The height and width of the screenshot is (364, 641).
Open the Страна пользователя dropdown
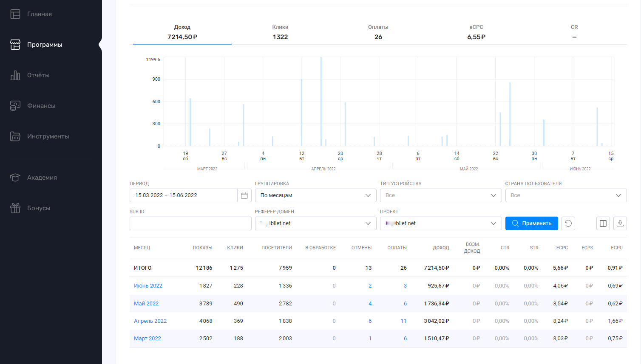tap(566, 195)
